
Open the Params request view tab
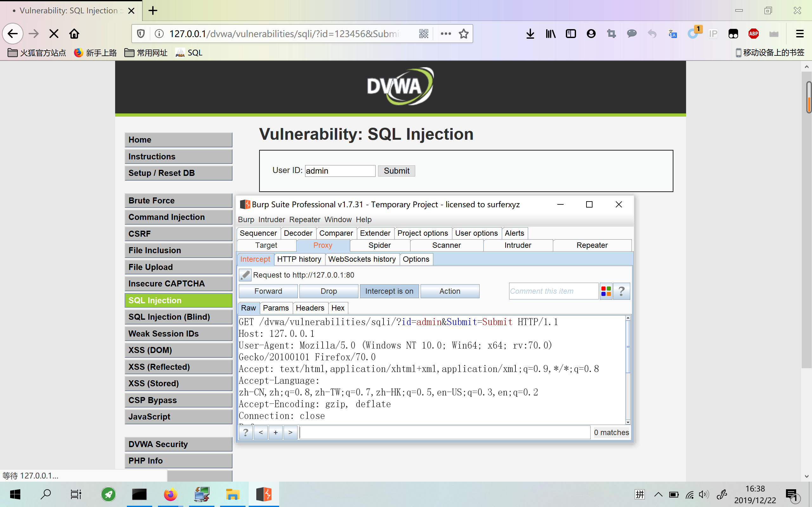pyautogui.click(x=275, y=308)
